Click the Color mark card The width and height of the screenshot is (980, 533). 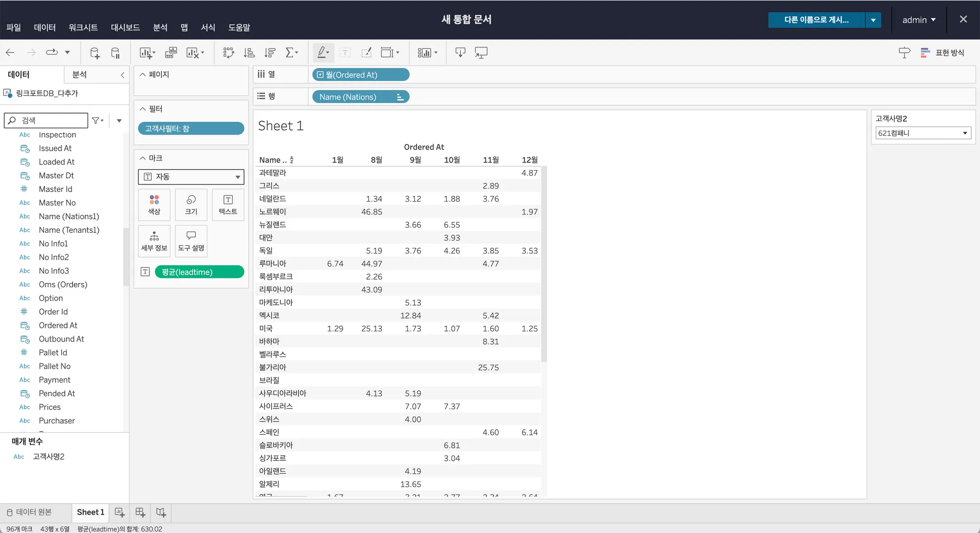tap(154, 204)
